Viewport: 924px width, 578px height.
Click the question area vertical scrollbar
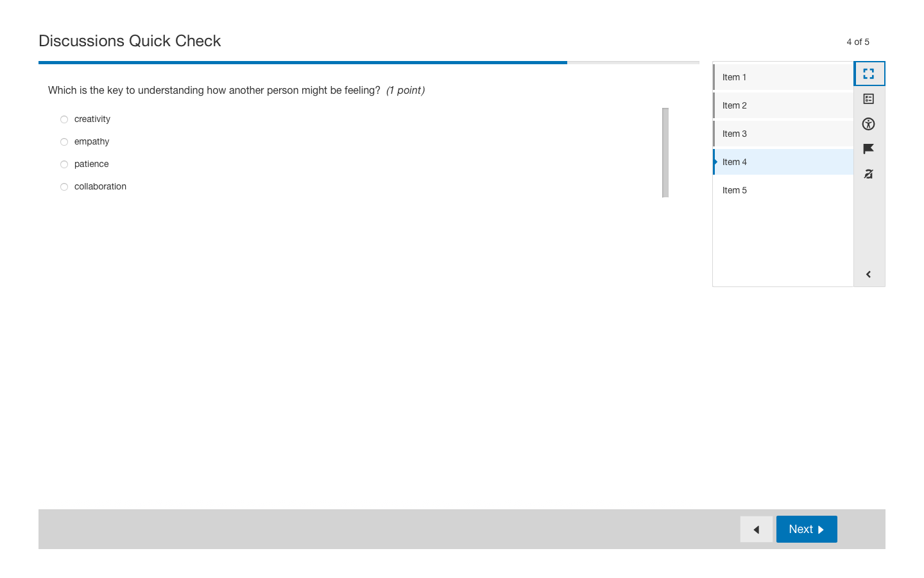(x=665, y=153)
